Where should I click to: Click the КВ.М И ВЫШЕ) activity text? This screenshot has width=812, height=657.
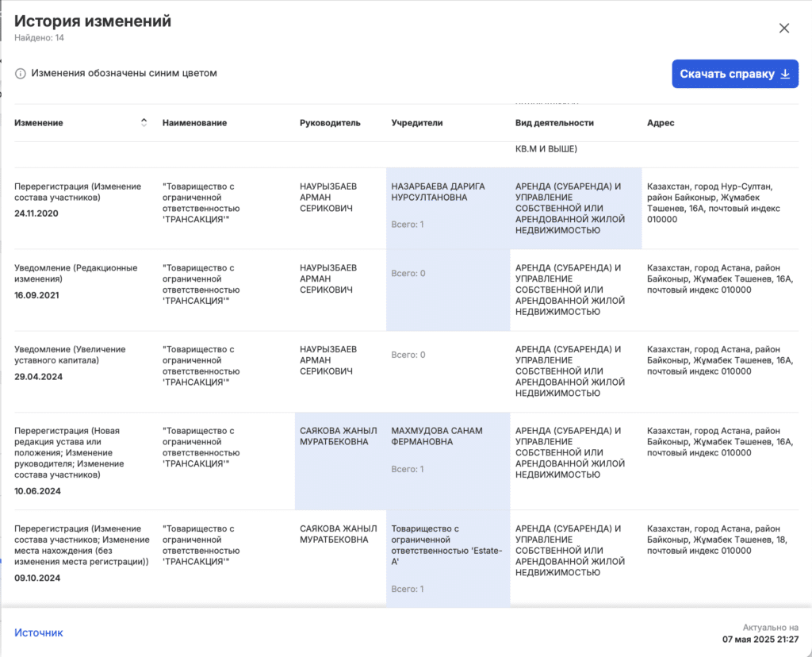coord(546,149)
